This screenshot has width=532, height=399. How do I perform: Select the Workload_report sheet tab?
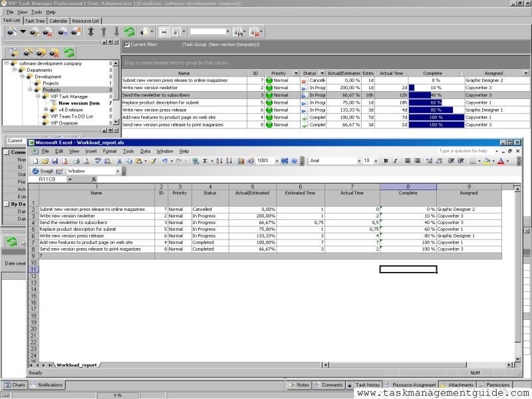tap(76, 365)
